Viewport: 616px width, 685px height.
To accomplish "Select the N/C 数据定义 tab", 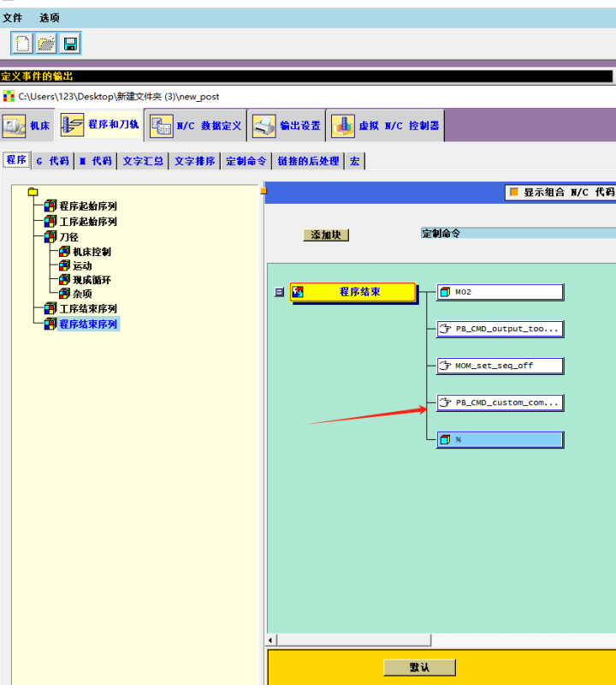I will [197, 126].
